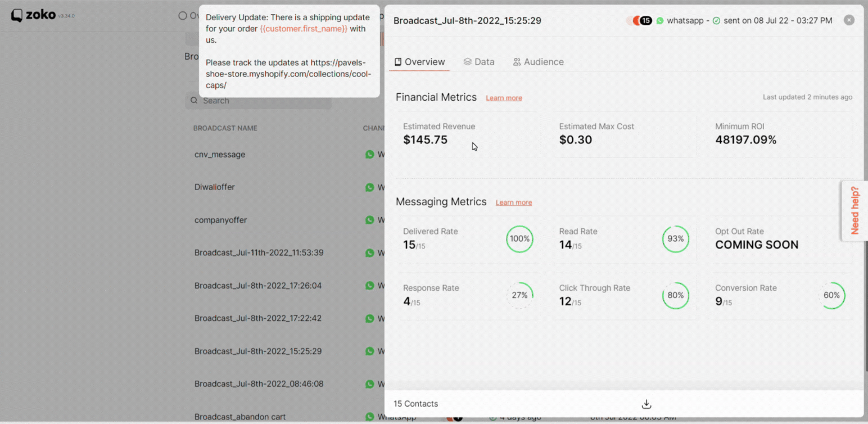
Task: Open Broadcast_Jul-8th-2022_17:26:04 row
Action: [x=258, y=286]
